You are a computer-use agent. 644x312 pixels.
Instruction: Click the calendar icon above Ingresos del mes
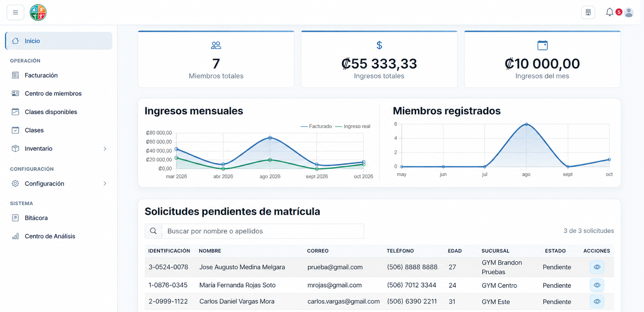pos(543,45)
